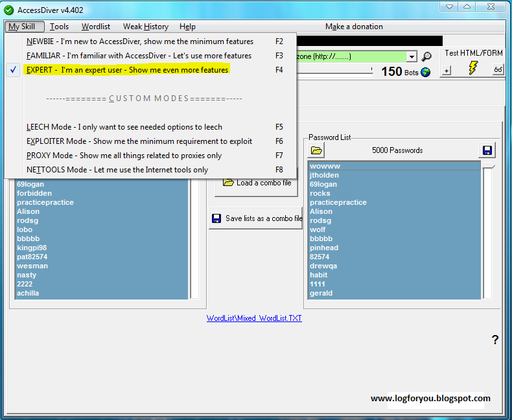Select 'kingpi98' in username list
The height and width of the screenshot is (420, 512).
pyautogui.click(x=102, y=248)
